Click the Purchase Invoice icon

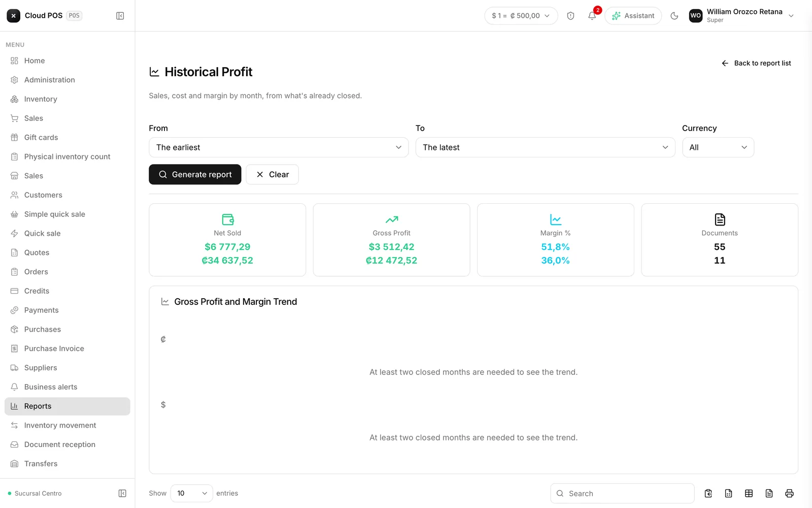click(x=14, y=348)
